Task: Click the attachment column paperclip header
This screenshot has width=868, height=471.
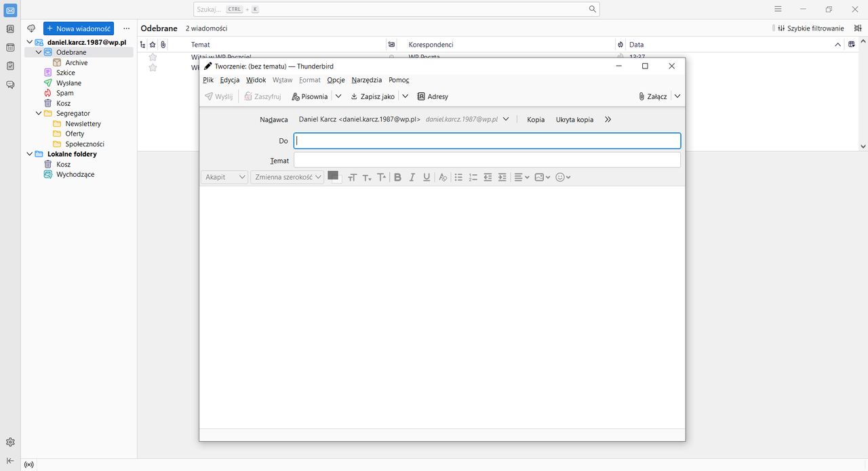Action: pyautogui.click(x=163, y=45)
